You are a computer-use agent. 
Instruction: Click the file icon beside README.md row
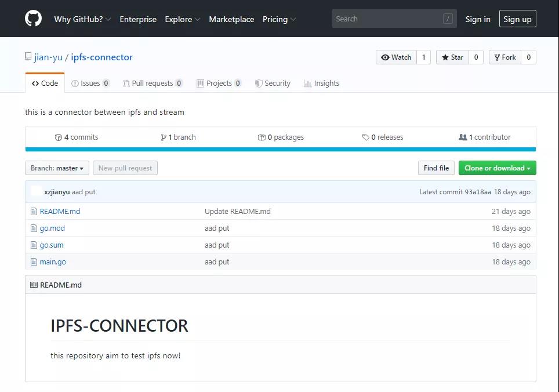34,211
